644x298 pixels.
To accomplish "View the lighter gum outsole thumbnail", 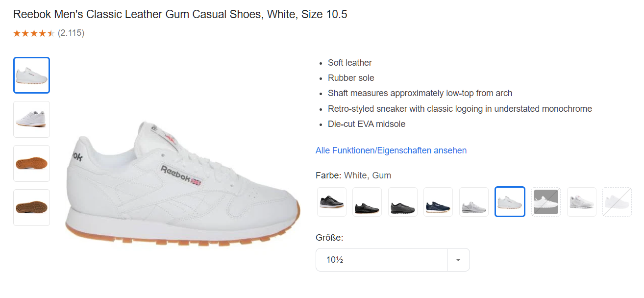I will 31,163.
